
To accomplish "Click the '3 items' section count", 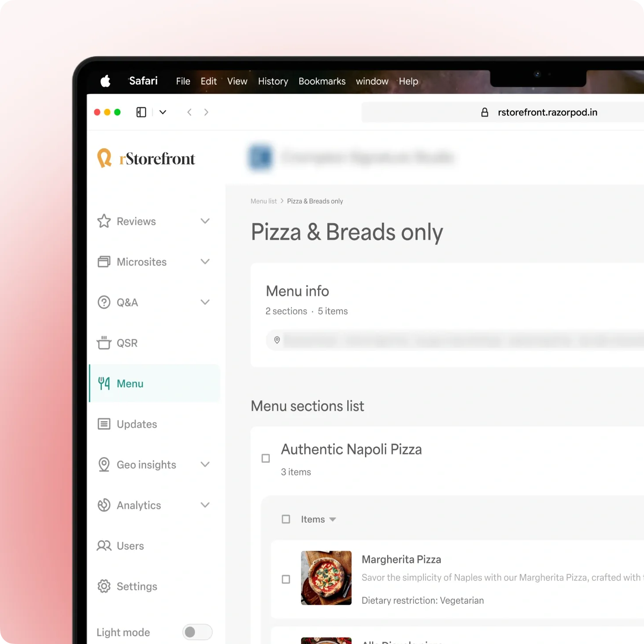I will [296, 472].
